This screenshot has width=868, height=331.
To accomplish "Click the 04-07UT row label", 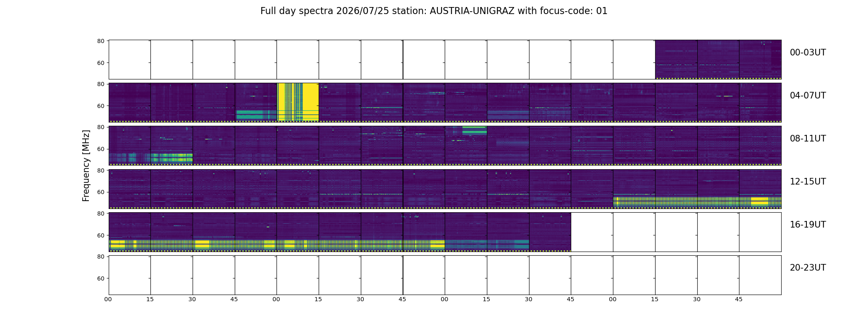I will pyautogui.click(x=808, y=96).
